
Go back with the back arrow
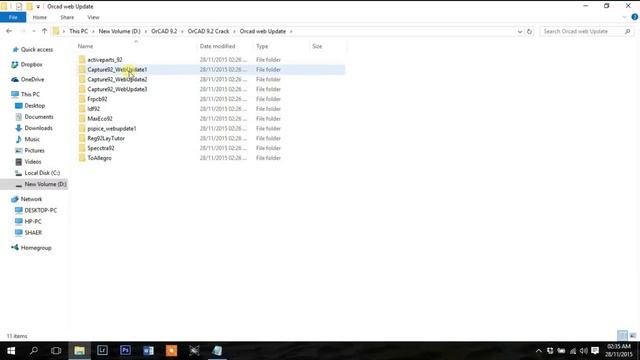click(x=9, y=31)
